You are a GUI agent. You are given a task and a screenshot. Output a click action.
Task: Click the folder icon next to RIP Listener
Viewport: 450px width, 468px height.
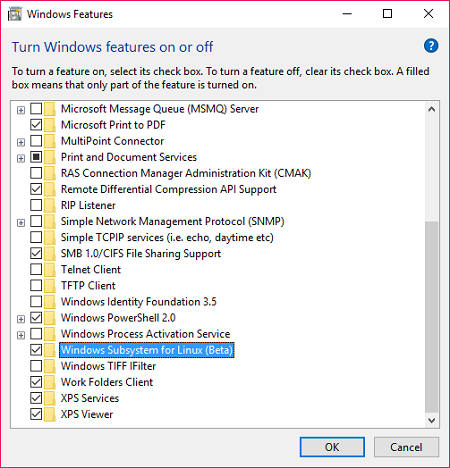(x=50, y=205)
